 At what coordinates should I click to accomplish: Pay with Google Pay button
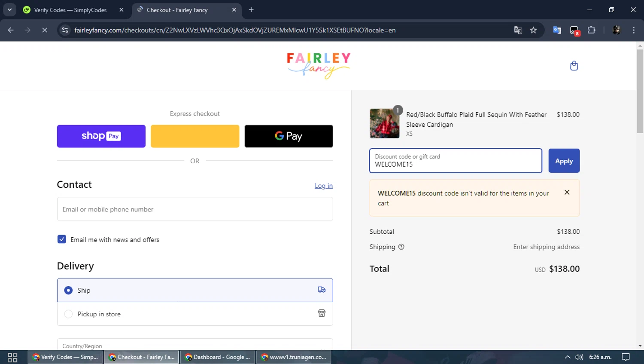click(289, 136)
